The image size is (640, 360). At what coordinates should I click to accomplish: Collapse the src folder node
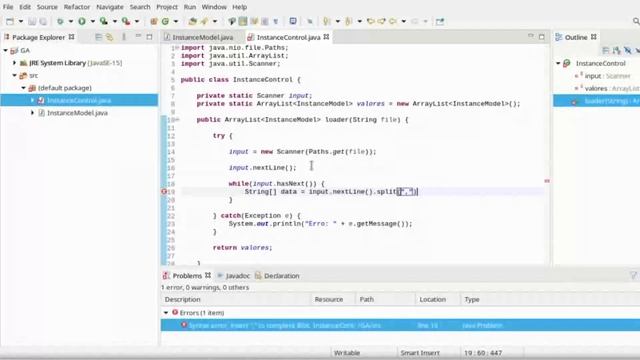(x=15, y=76)
